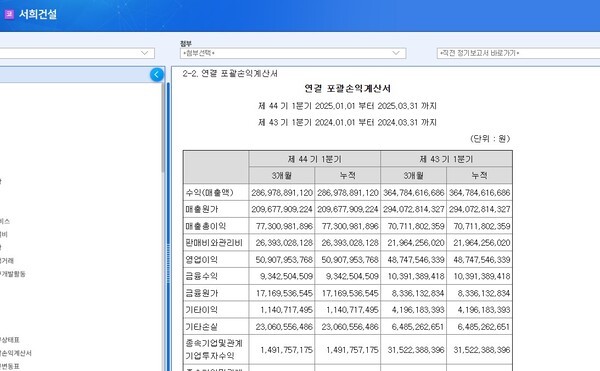The width and height of the screenshot is (600, 371).
Task: Click 1,140,717,495 in 제 44 기 누적 column
Action: 352,310
